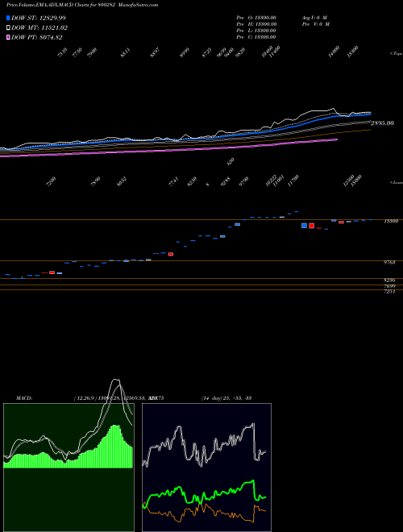
Task: Click the white DOW MT legend swatch
Action: coord(8,28)
